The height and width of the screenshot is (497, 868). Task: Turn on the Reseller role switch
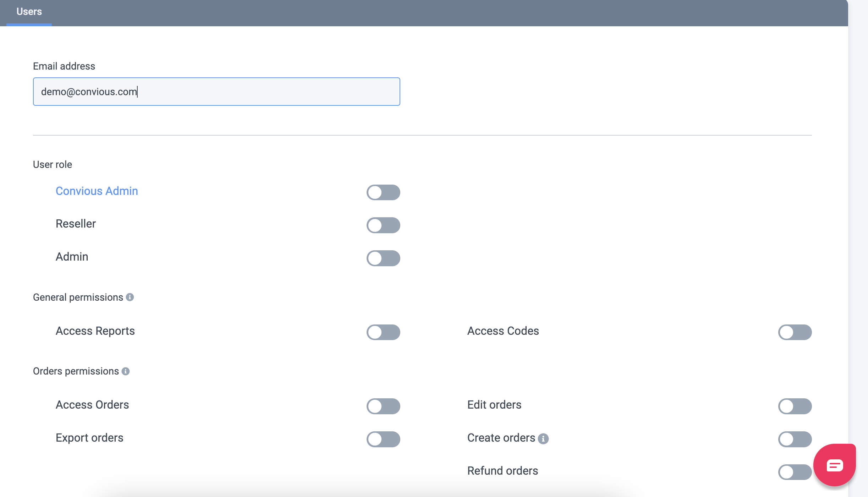(x=383, y=225)
